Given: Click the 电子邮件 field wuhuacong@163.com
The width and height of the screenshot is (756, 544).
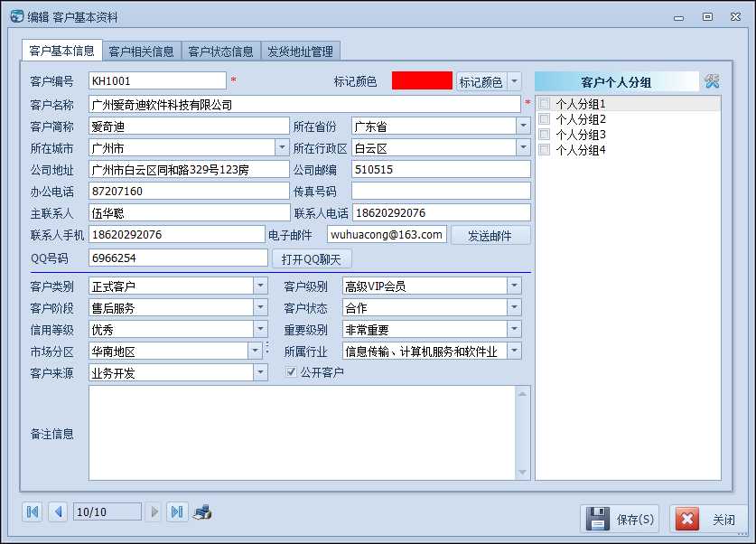Looking at the screenshot, I should click(387, 234).
